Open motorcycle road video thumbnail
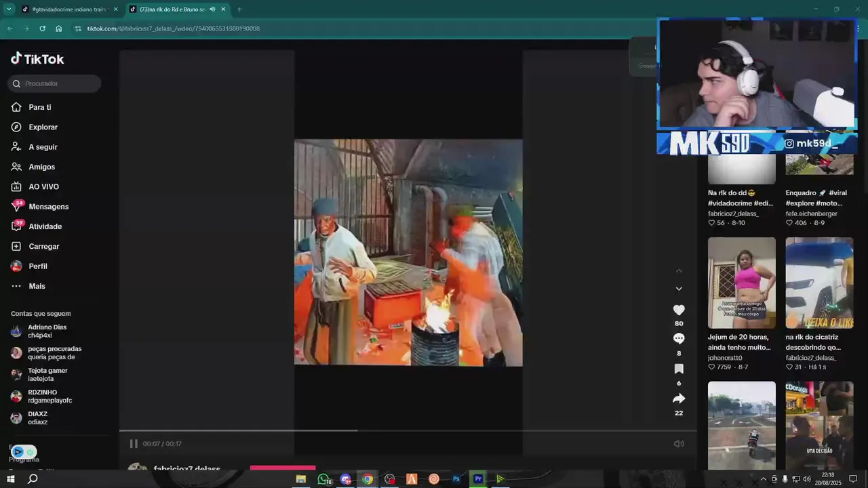868x488 pixels. coord(741,425)
